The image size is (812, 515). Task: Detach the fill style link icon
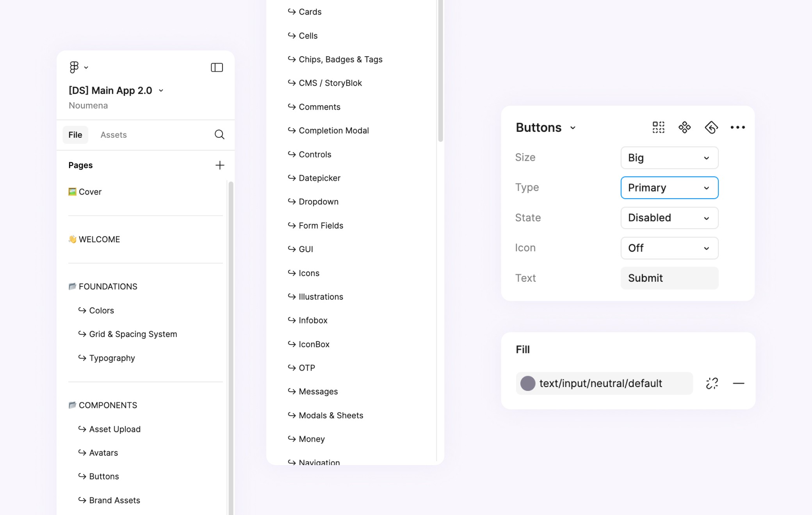(x=712, y=383)
